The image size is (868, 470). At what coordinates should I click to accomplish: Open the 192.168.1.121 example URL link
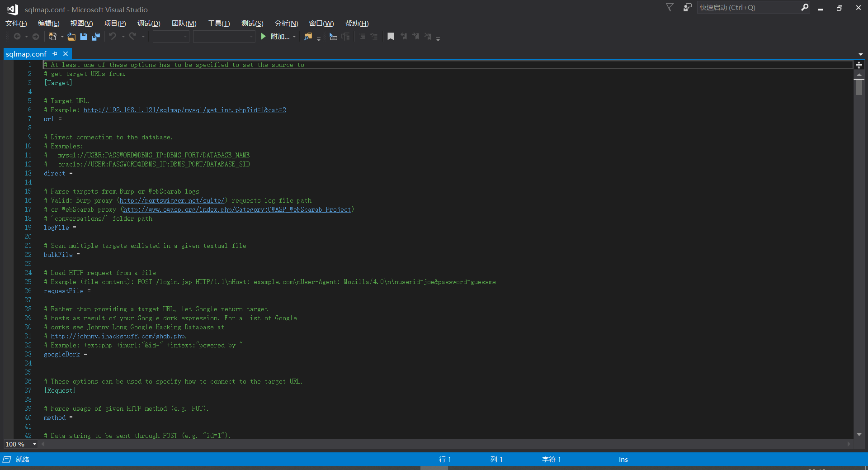click(184, 110)
